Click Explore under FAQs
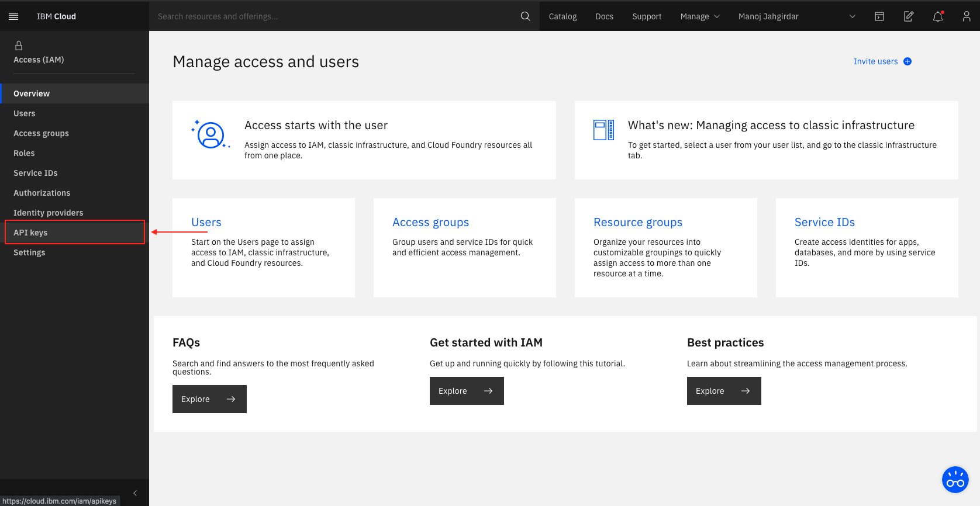 click(209, 399)
